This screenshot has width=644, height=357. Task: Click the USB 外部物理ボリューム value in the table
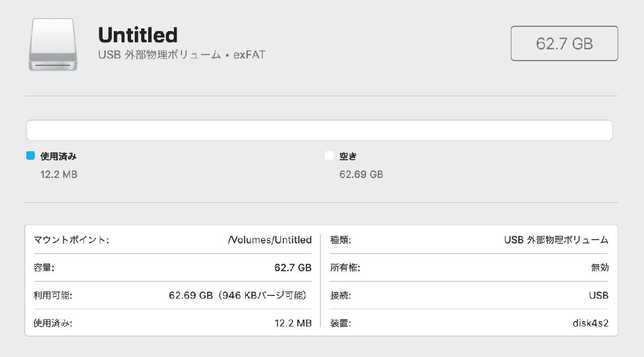pos(557,240)
